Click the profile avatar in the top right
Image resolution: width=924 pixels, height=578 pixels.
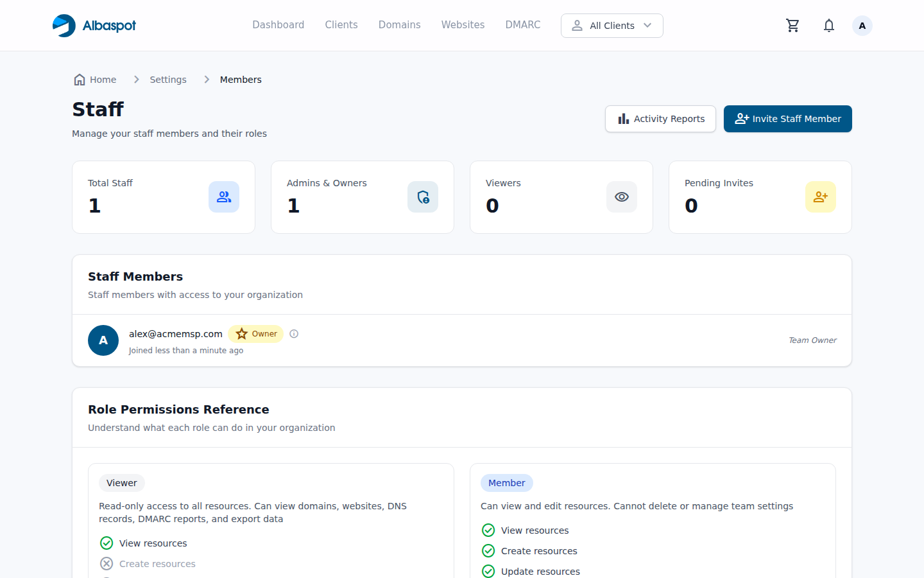862,25
